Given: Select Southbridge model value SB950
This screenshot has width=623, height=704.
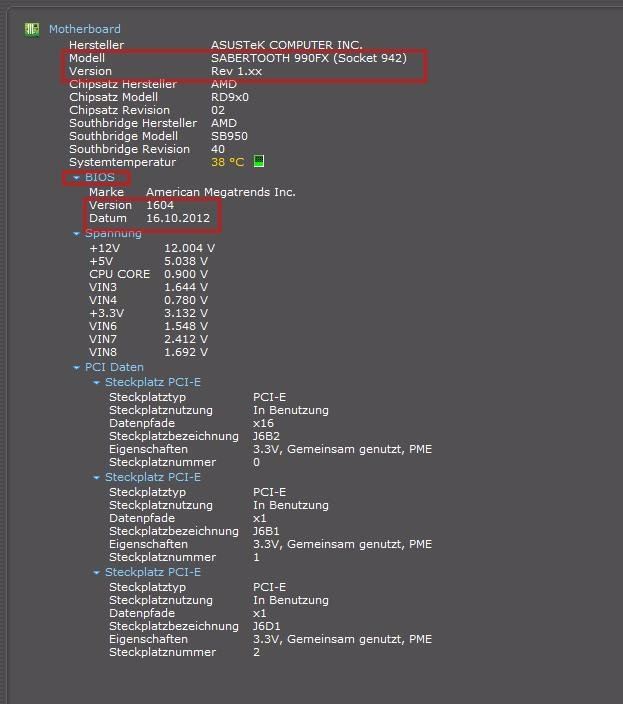Looking at the screenshot, I should (229, 136).
